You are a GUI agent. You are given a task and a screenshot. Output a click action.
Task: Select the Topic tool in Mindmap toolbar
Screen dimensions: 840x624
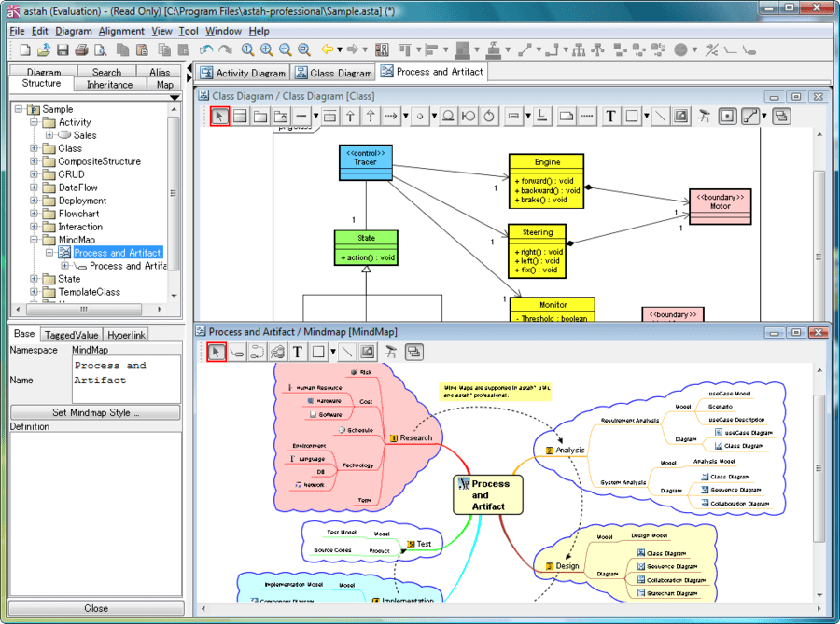(237, 353)
